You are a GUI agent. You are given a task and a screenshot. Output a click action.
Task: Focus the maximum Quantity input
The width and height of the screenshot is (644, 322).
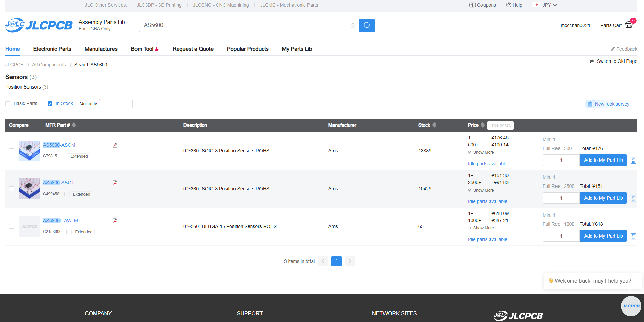point(154,104)
